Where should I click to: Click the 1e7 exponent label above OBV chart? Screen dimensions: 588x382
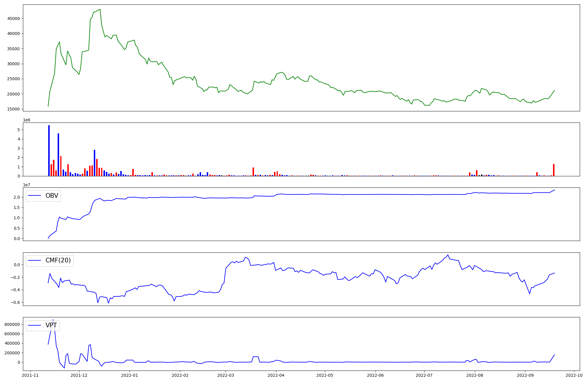tap(27, 185)
